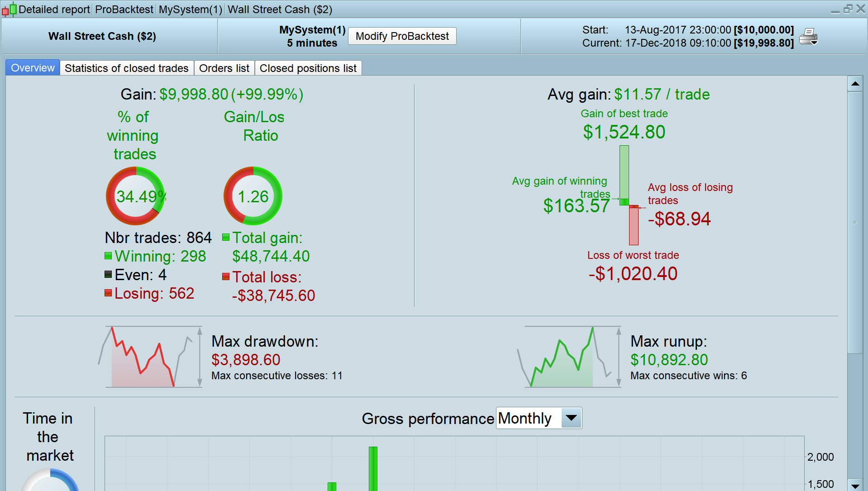Image resolution: width=868 pixels, height=491 pixels.
Task: Click the Avg gain $11.57 / trade text
Action: tap(629, 94)
